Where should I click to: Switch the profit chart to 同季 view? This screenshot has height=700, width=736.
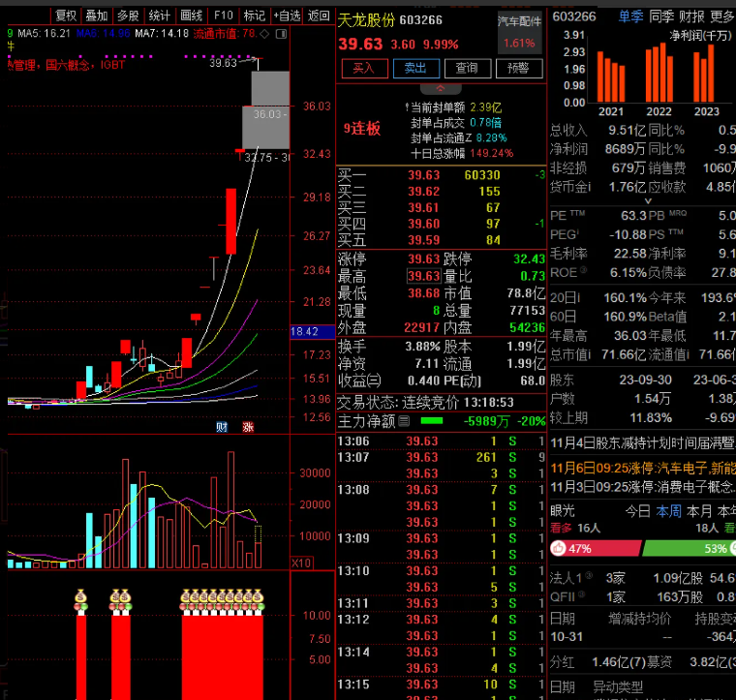coord(661,16)
